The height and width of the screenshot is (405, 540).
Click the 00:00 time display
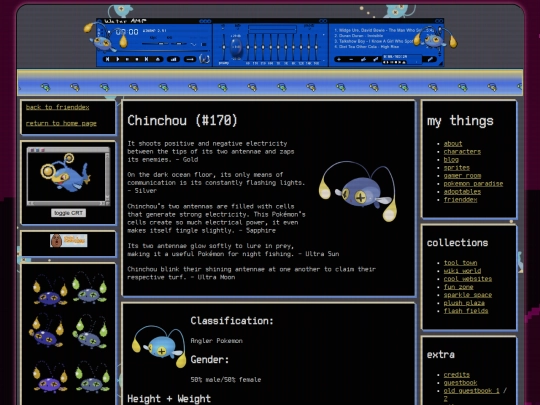coord(127,32)
